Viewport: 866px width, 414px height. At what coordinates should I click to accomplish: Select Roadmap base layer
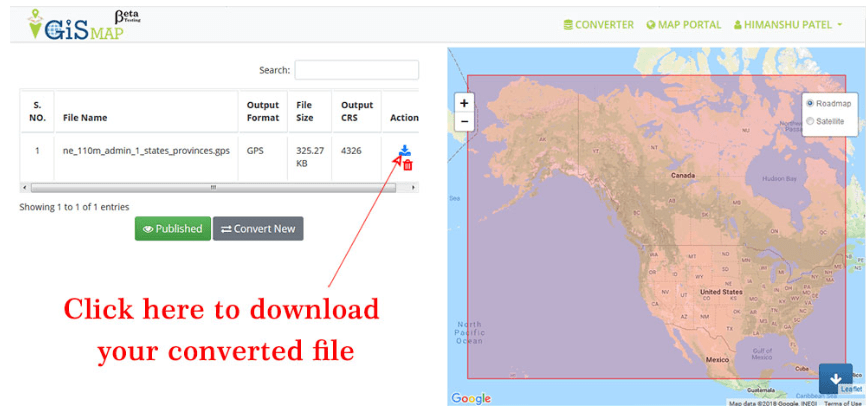tap(810, 103)
